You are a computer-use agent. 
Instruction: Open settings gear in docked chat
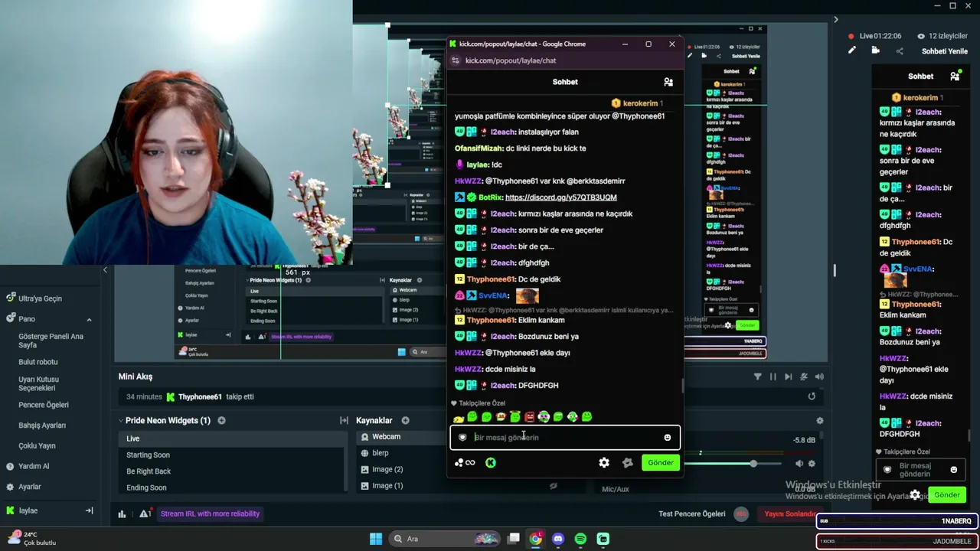coord(915,495)
